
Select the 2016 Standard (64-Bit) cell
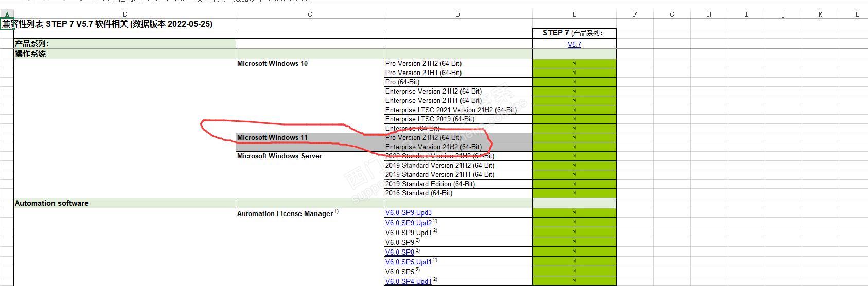458,193
